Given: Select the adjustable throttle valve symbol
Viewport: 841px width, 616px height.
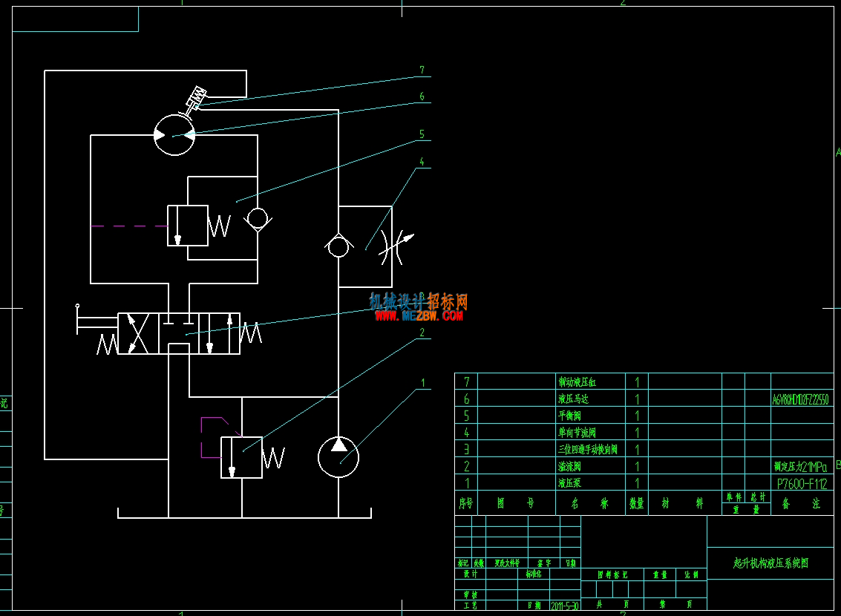Looking at the screenshot, I should 396,247.
